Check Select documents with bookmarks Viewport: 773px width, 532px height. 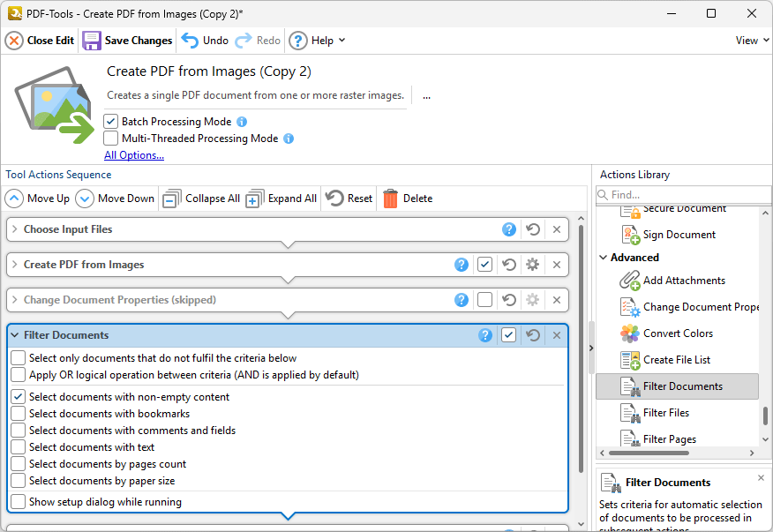point(19,414)
